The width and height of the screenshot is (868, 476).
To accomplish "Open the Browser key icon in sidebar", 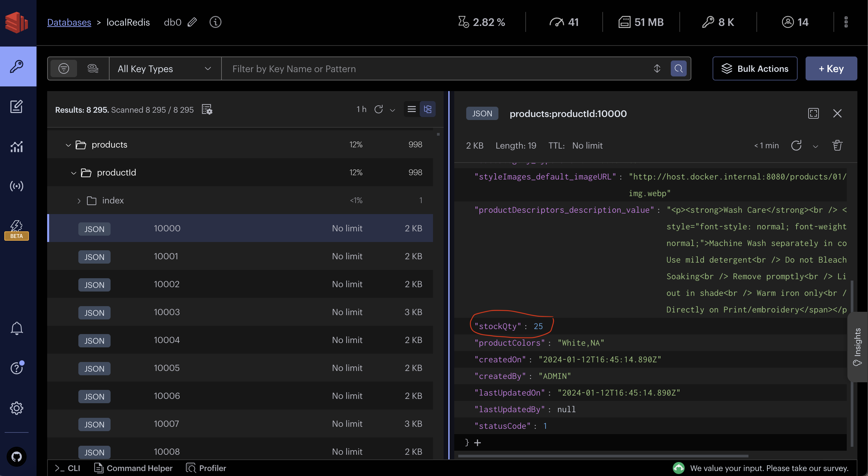I will pyautogui.click(x=17, y=66).
